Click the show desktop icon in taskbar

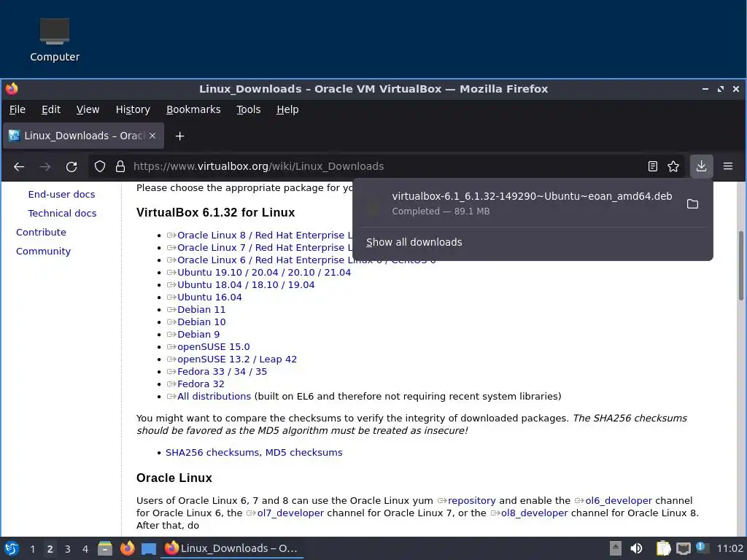coord(149,548)
